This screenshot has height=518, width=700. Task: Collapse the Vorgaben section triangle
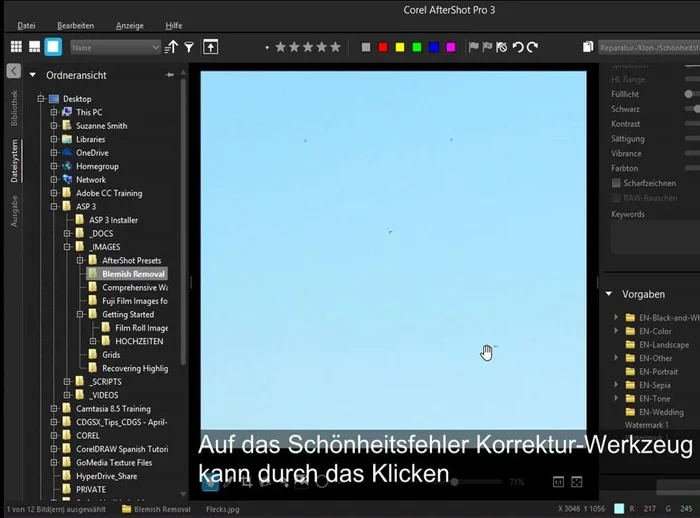pos(609,294)
